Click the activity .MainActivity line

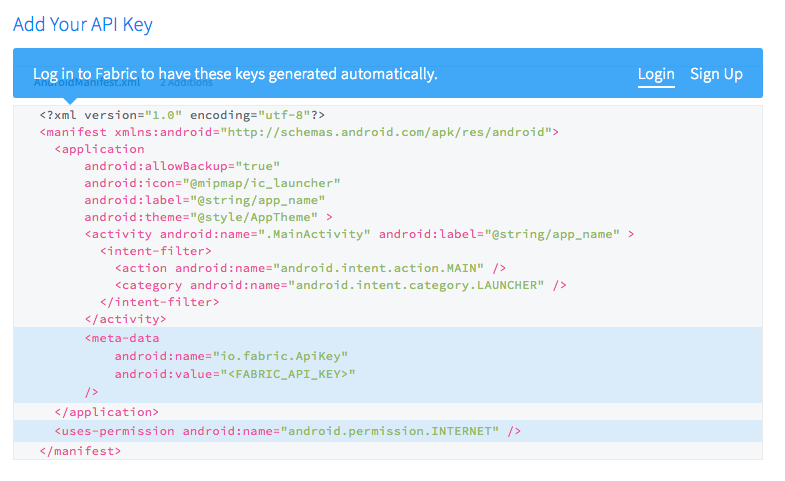click(x=359, y=234)
